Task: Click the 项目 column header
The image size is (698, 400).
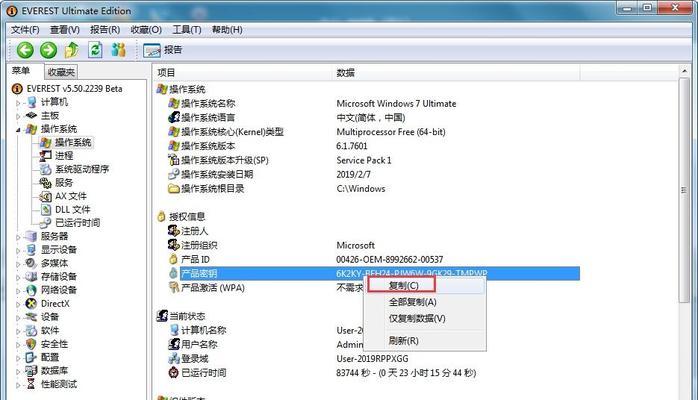Action: point(166,73)
